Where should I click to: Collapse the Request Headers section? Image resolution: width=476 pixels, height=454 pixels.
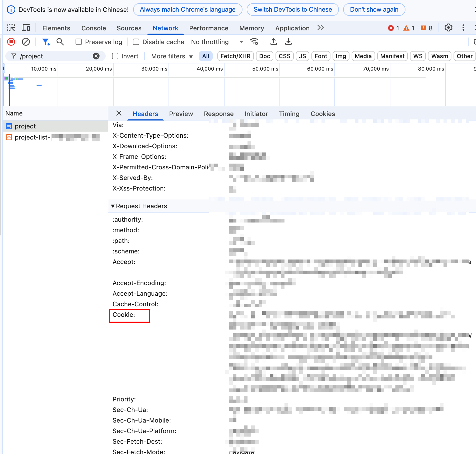coord(113,206)
